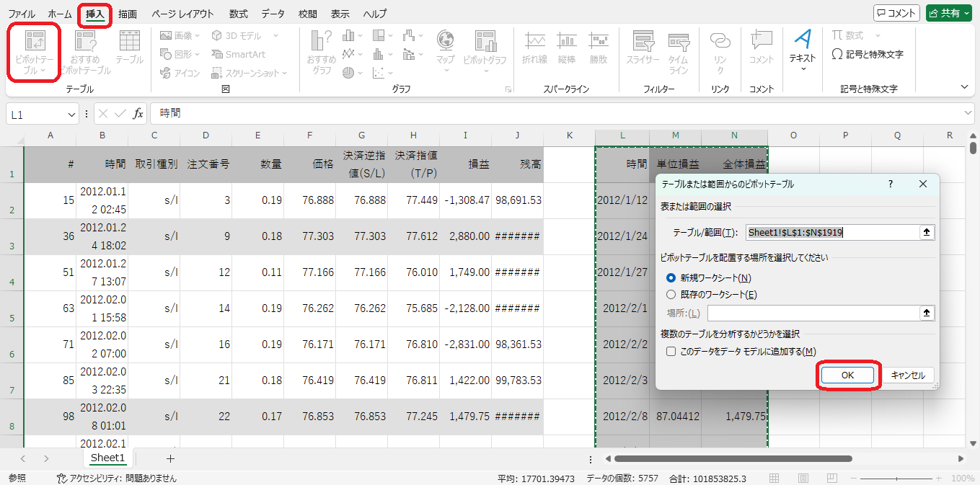
Task: Select the 新規ワークシート radio button
Action: coord(671,277)
